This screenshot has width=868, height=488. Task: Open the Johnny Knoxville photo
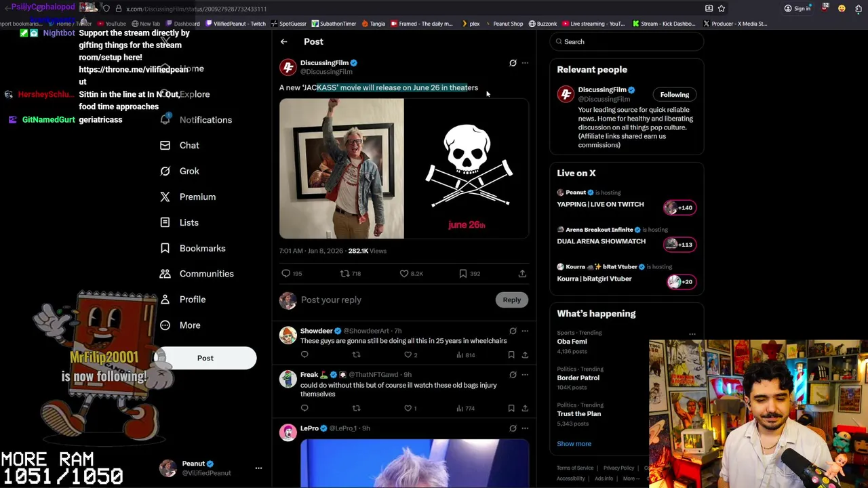click(342, 169)
